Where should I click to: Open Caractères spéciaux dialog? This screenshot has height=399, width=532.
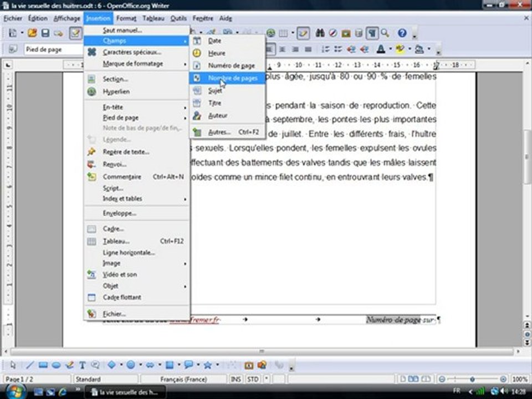pos(136,52)
